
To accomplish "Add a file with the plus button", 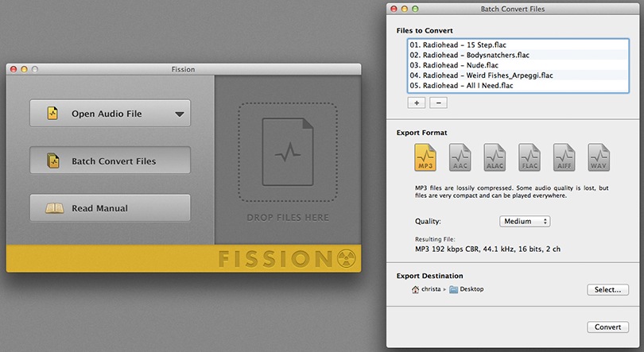I will (x=416, y=103).
